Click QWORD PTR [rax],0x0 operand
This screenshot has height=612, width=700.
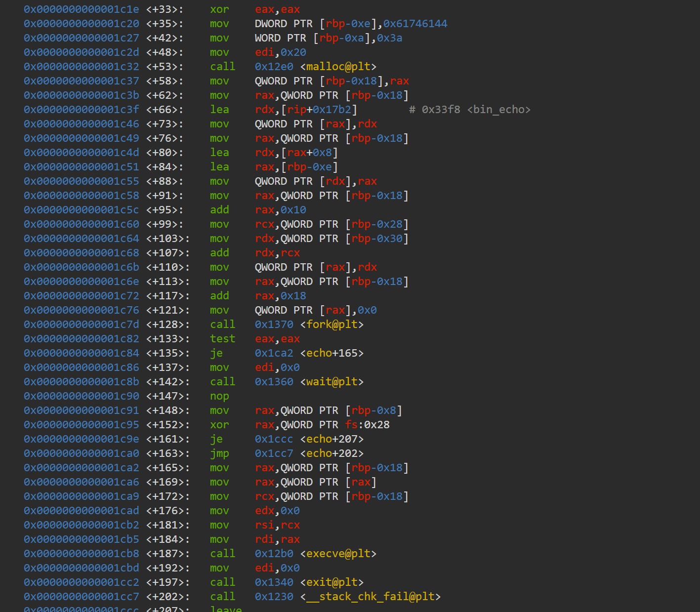(316, 310)
